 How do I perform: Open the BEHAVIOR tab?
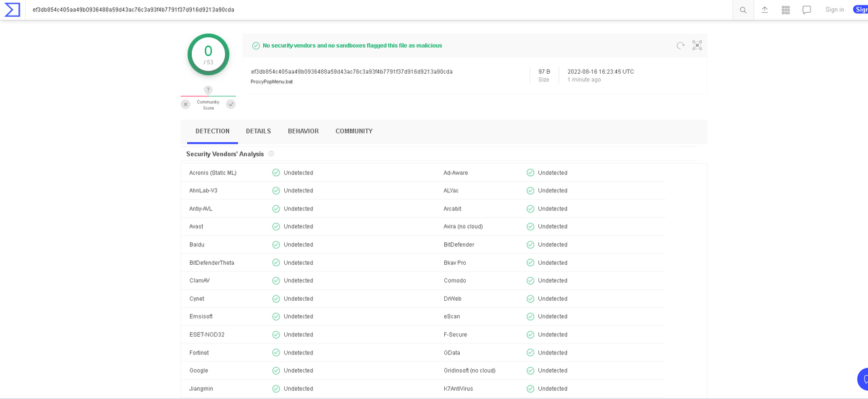click(x=303, y=131)
